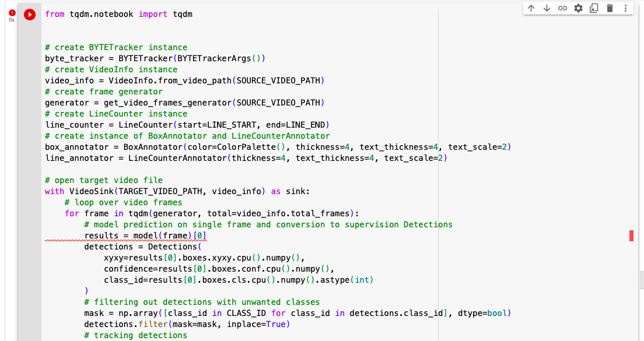Move the code cell down

547,8
